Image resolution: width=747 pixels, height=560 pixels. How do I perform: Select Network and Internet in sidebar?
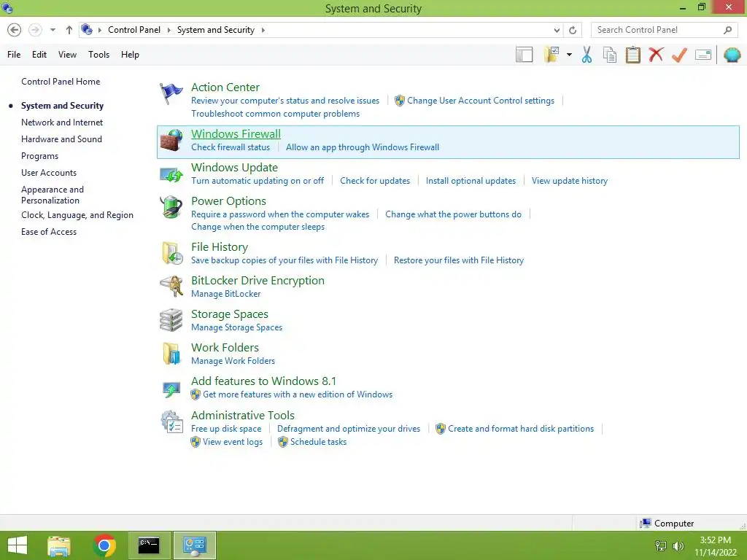tap(62, 122)
